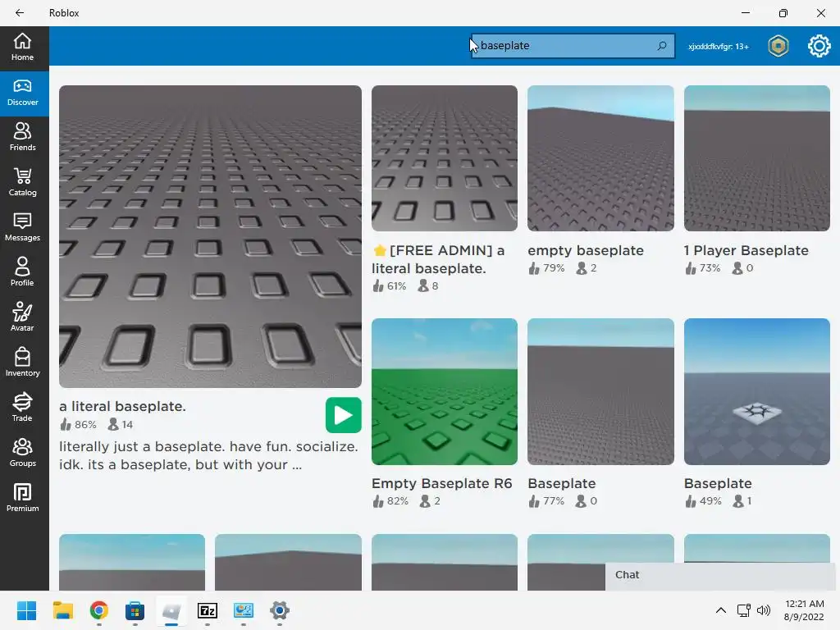Click the 'Empty Baseplate R6' title
Screen dimensions: 840x630
tap(442, 484)
